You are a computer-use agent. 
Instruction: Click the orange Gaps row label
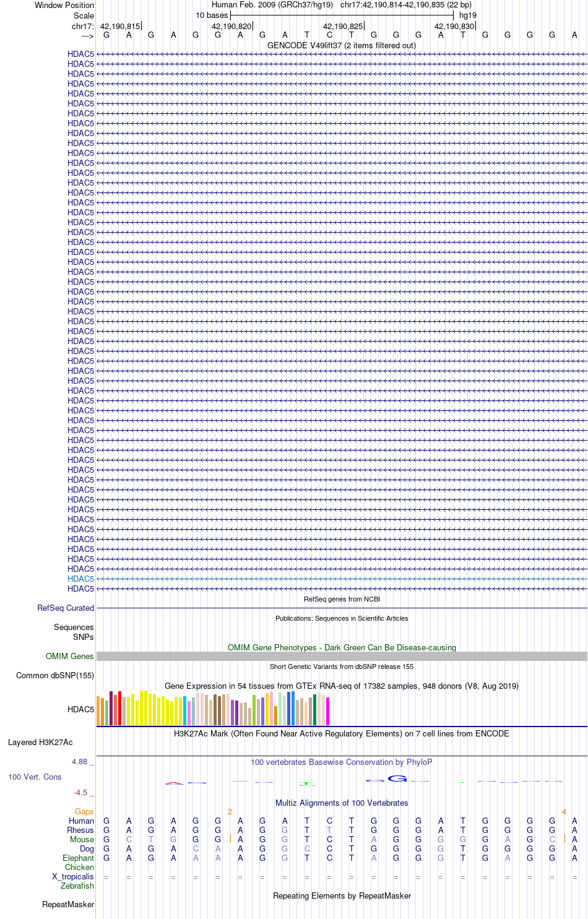click(x=84, y=811)
